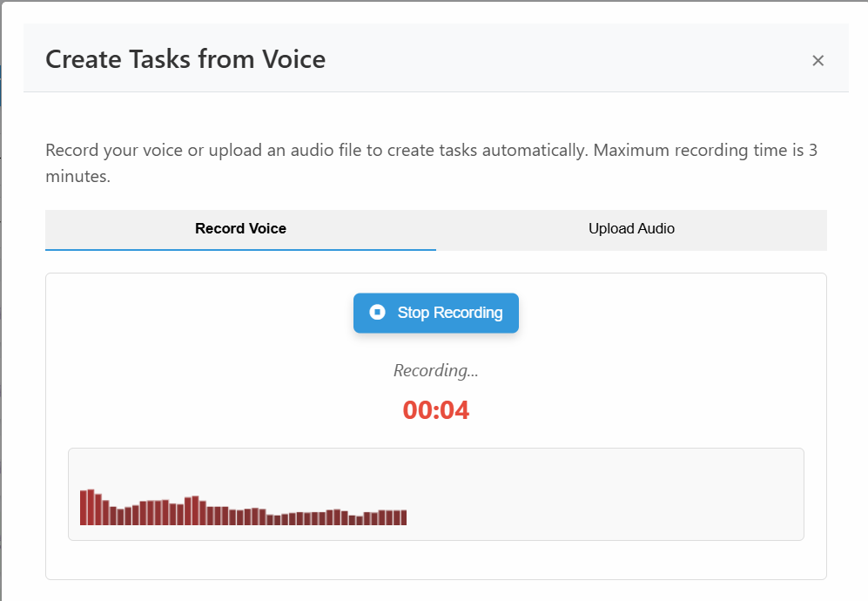Screen dimensions: 868x601
Task: Click the blank white space below the waveform box
Action: 435,559
